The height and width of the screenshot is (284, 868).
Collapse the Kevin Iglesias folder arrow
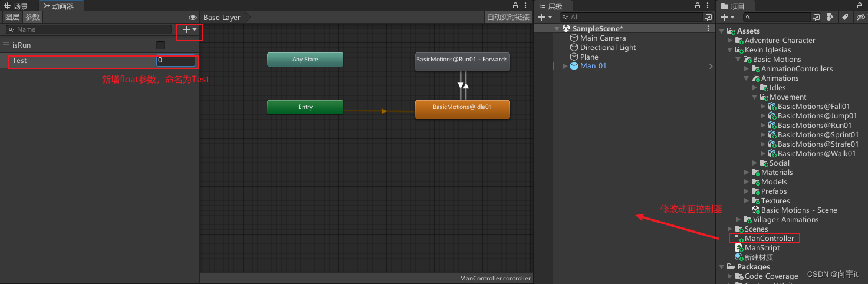[731, 49]
